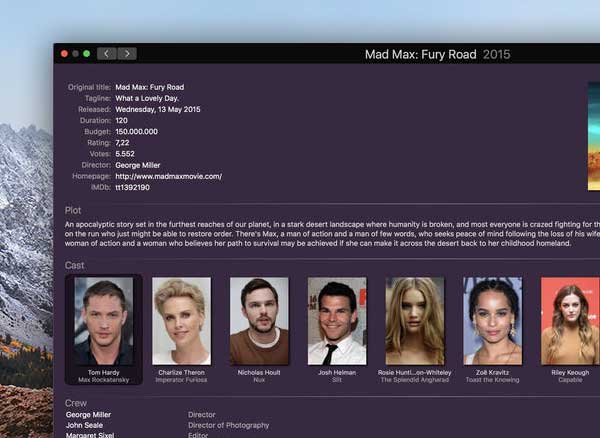Select Margaret Sixel in the Crew list

(x=88, y=435)
